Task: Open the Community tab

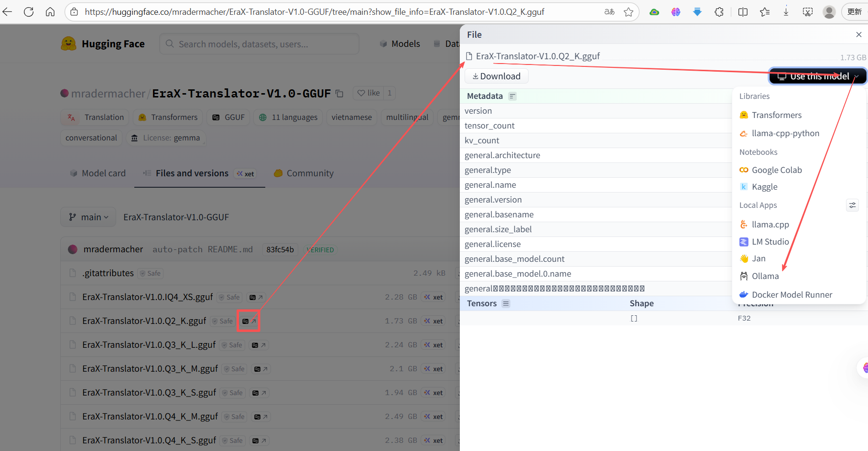Action: [304, 173]
